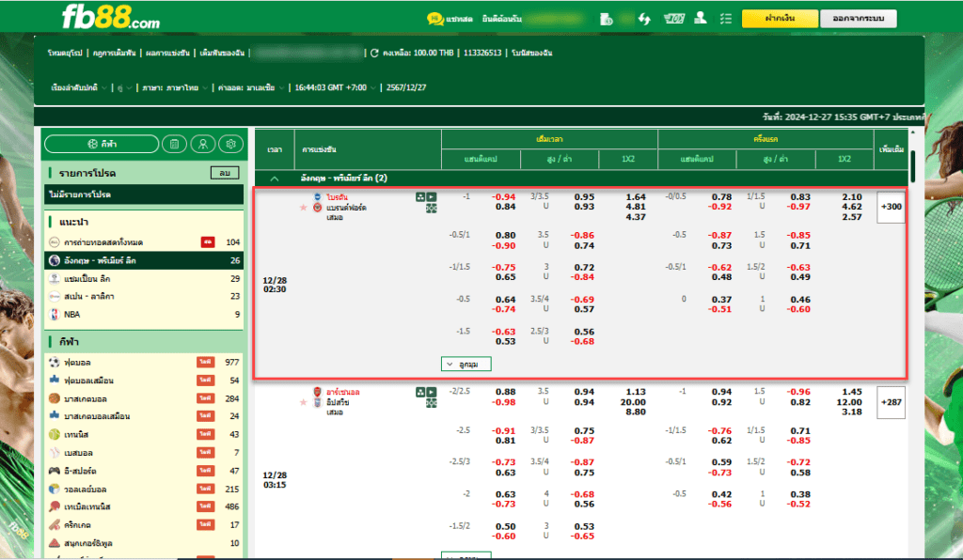This screenshot has width=963, height=560.
Task: Click the team name อาร์เซนอล
Action: coord(342,392)
